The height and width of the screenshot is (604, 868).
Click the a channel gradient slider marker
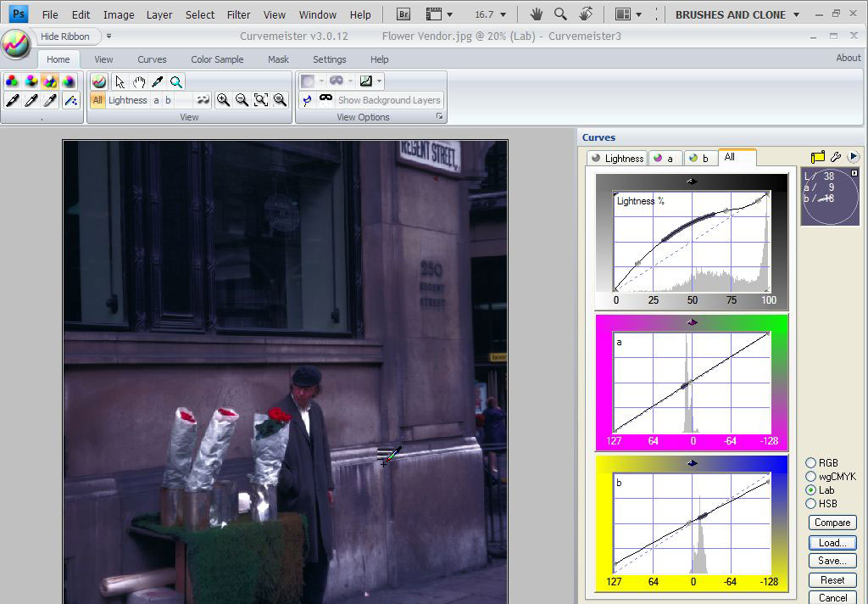point(692,322)
